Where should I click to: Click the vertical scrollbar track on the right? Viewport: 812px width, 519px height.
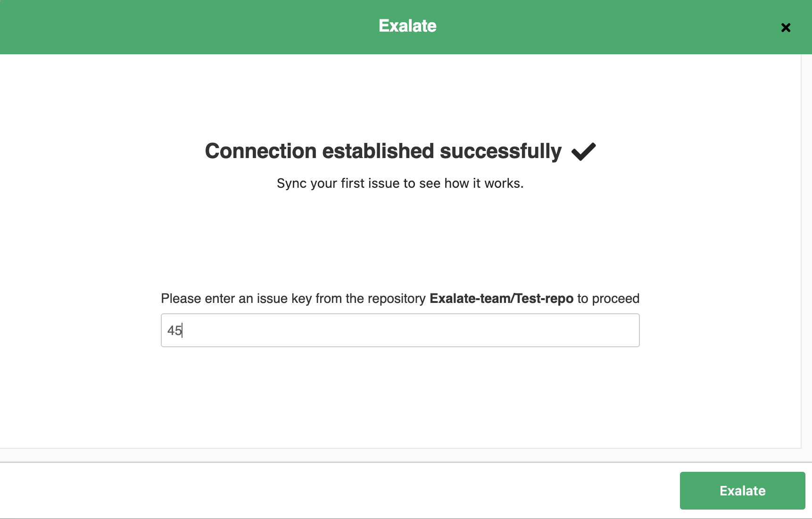click(x=806, y=250)
